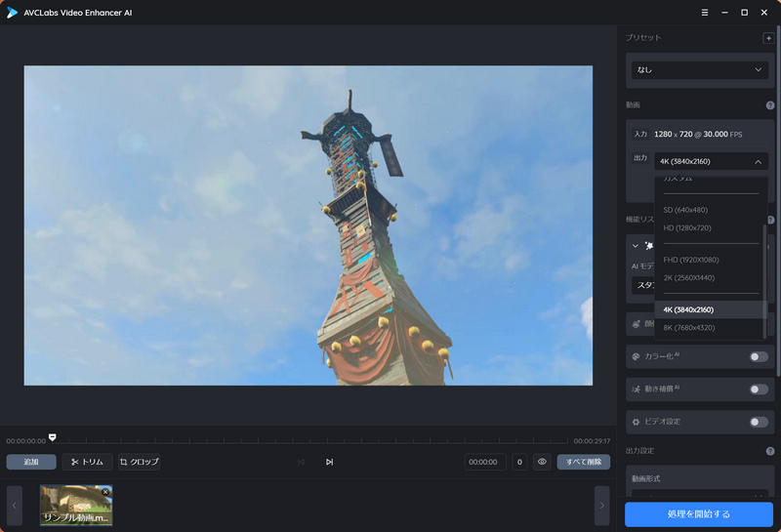Show next clips with right arrow

(x=601, y=506)
